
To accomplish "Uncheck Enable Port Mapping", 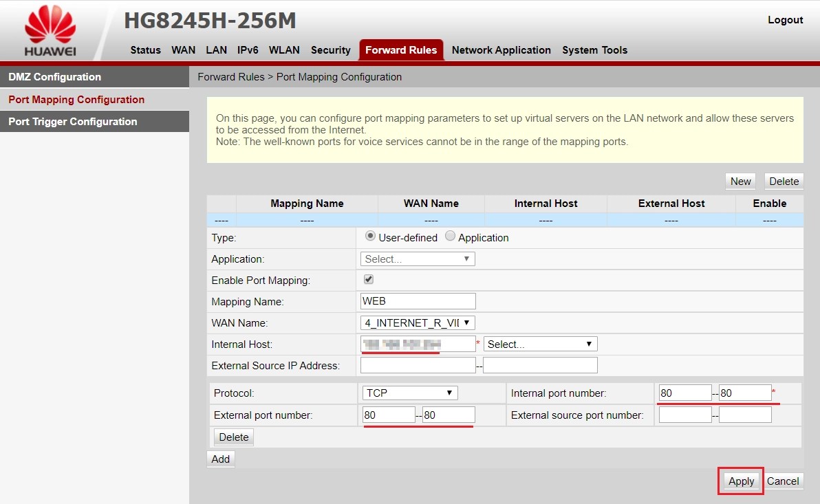I will point(368,279).
